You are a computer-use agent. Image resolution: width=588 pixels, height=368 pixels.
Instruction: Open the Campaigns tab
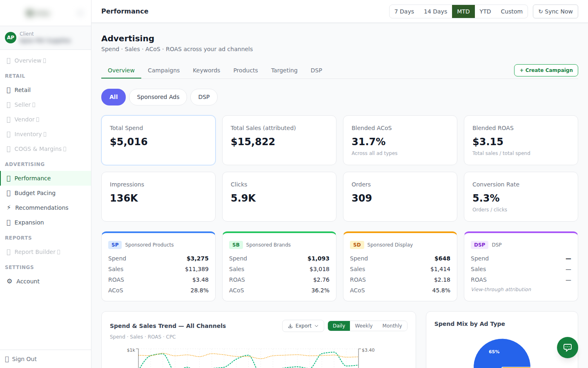[164, 70]
